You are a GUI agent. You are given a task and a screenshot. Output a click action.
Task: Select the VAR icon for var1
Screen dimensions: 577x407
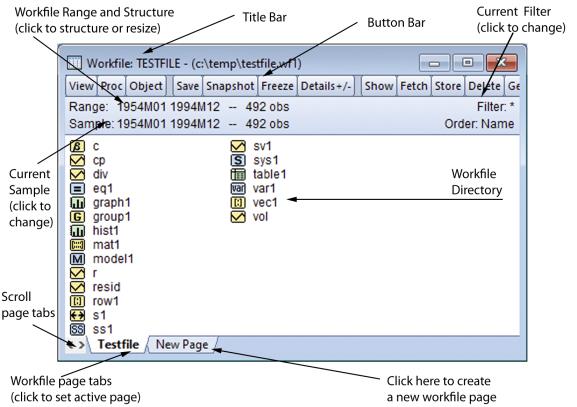coord(238,189)
